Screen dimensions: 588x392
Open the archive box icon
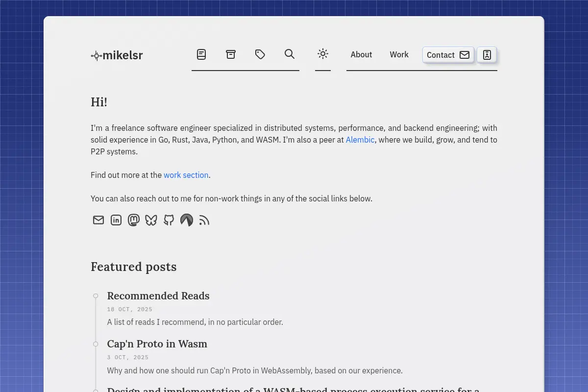tap(231, 54)
